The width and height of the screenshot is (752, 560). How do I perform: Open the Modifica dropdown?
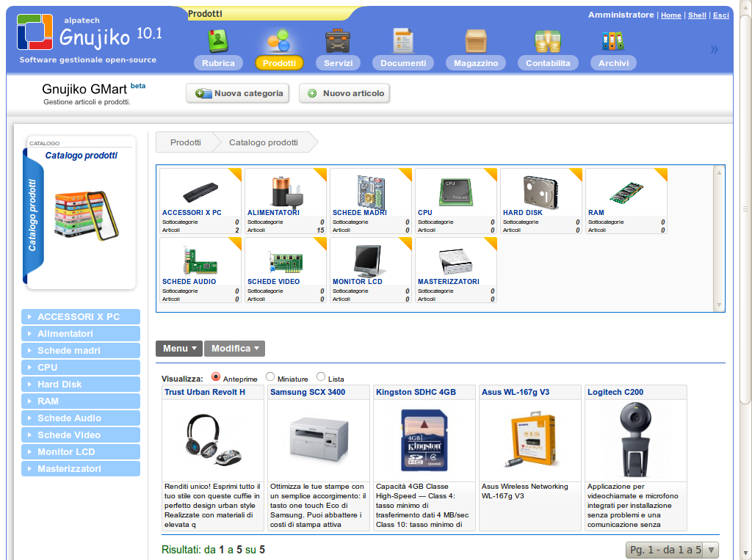[234, 349]
